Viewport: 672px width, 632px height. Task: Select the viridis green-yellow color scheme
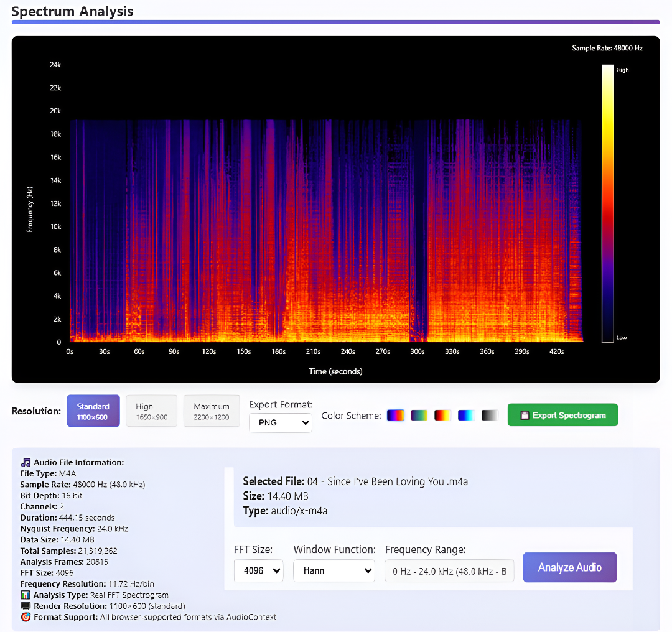tap(419, 415)
